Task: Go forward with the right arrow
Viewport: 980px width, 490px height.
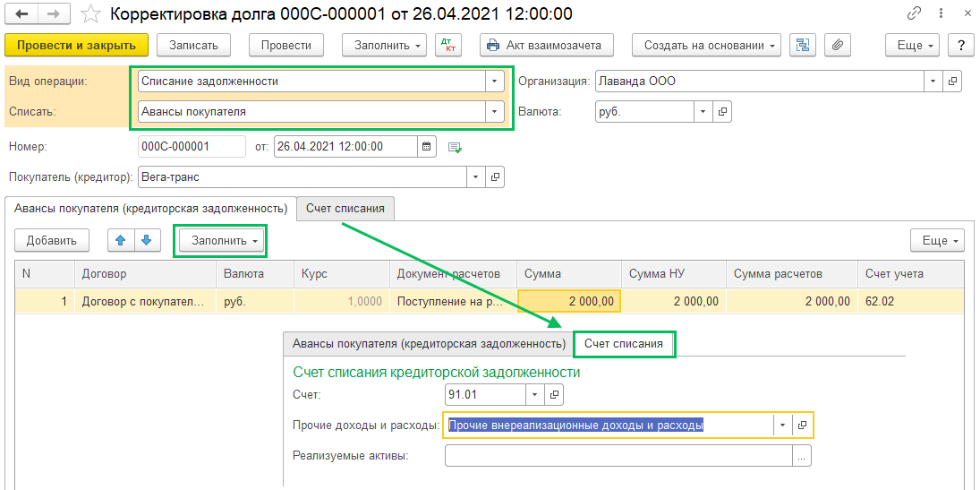Action: tap(55, 13)
